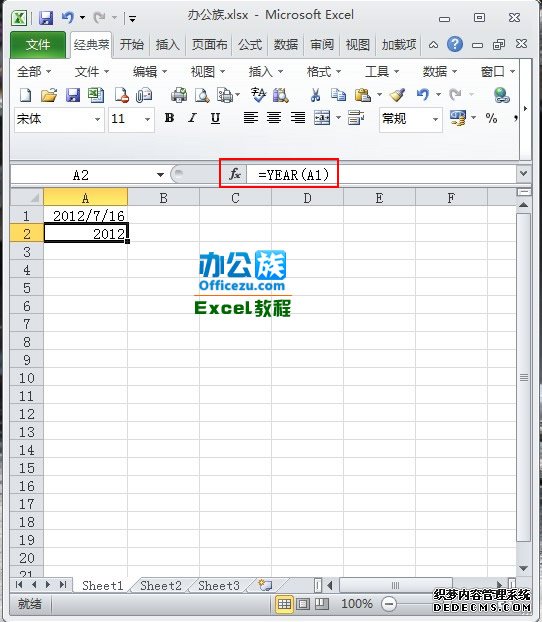
Task: Open the 格式 classic menu
Action: click(x=323, y=72)
